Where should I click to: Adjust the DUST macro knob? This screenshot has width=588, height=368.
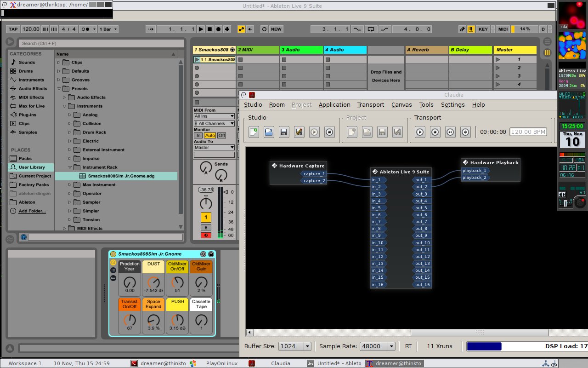coord(154,282)
